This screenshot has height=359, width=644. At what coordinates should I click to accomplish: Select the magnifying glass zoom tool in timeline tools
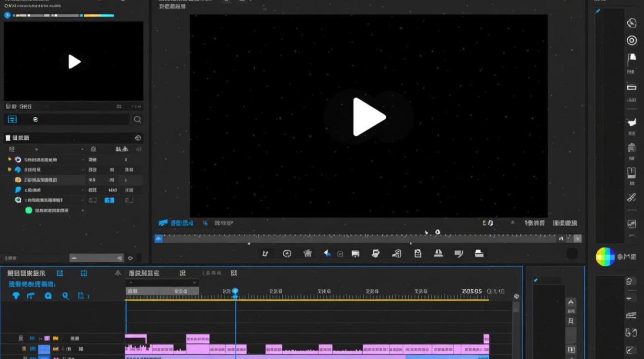[66, 296]
